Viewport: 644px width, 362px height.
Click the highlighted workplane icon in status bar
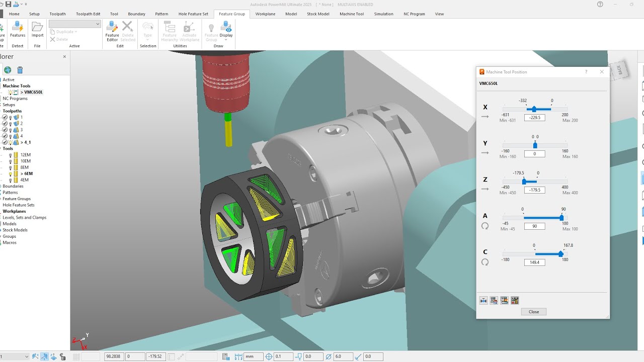45,356
